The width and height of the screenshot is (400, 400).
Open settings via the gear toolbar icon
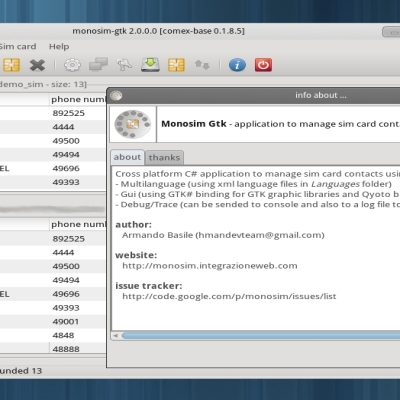pyautogui.click(x=72, y=65)
